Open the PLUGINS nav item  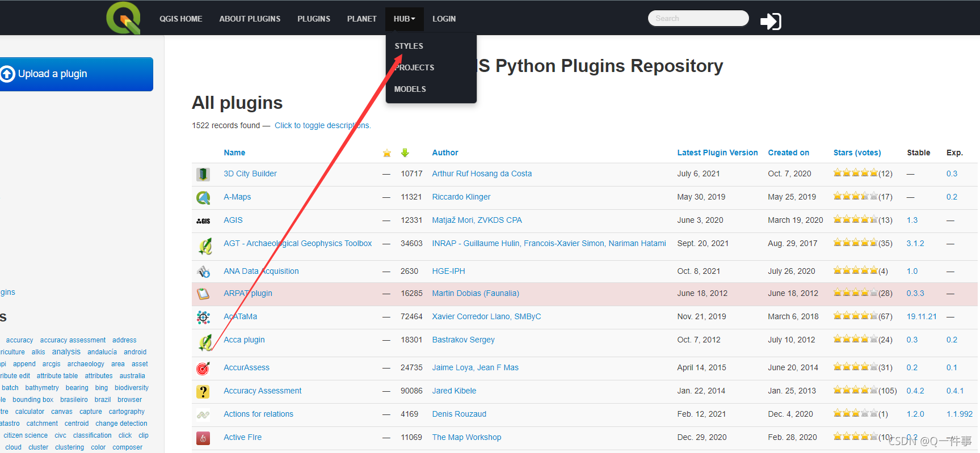(314, 19)
